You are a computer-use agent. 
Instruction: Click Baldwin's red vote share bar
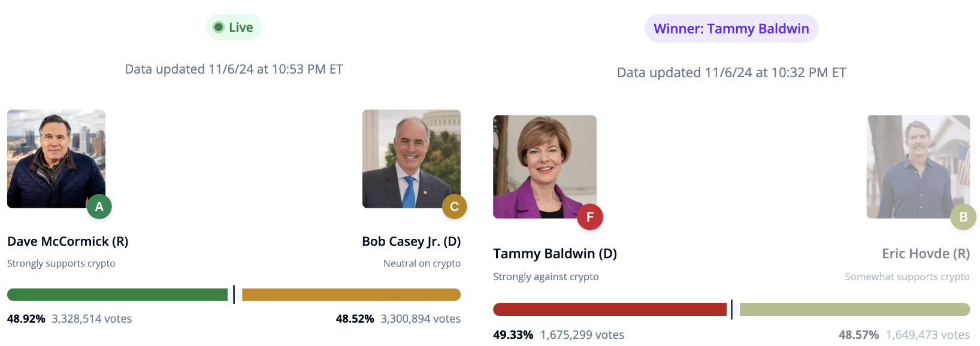[609, 309]
